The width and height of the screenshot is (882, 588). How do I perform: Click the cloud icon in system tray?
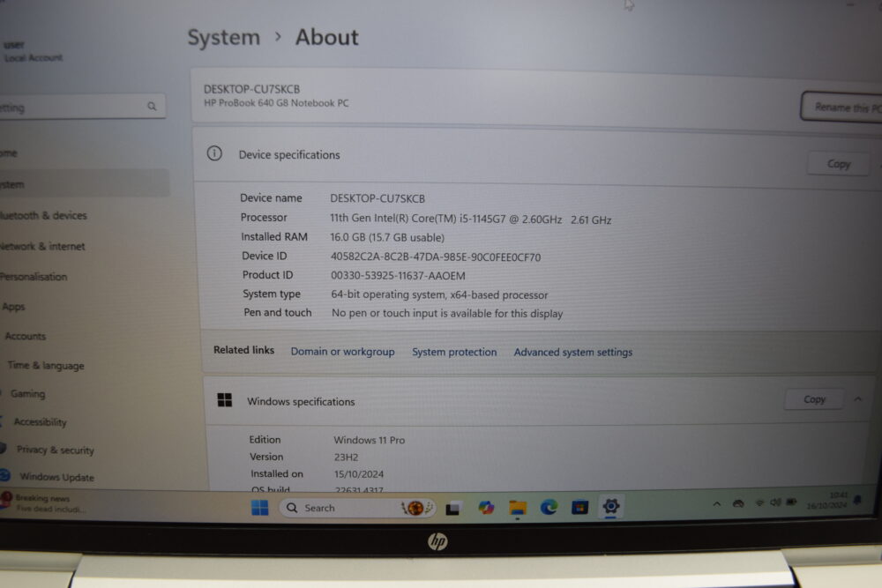[738, 503]
